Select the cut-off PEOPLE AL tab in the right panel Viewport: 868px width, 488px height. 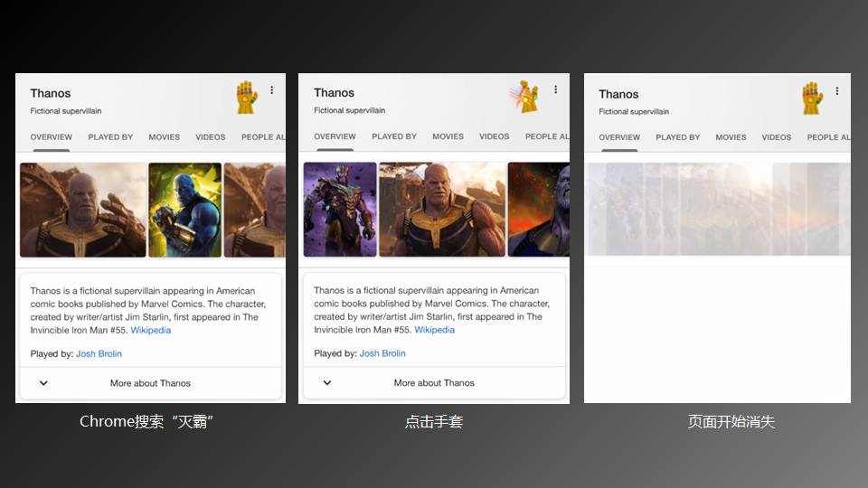coord(828,137)
